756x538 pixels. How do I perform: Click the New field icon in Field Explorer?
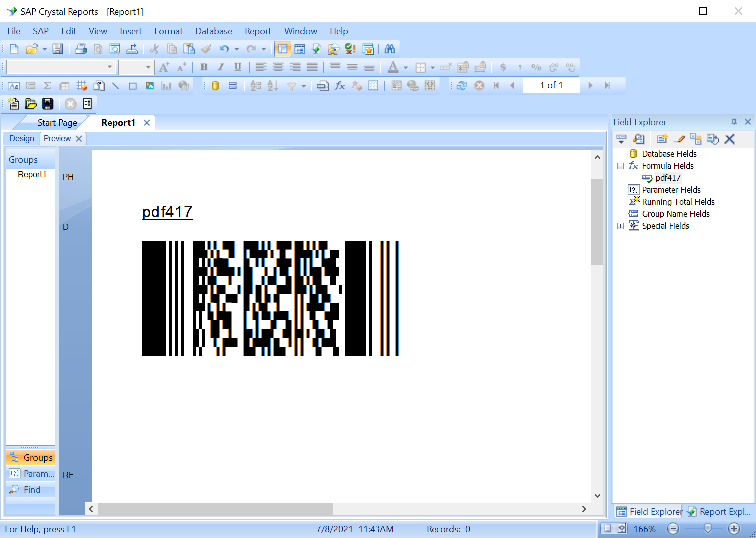point(662,139)
